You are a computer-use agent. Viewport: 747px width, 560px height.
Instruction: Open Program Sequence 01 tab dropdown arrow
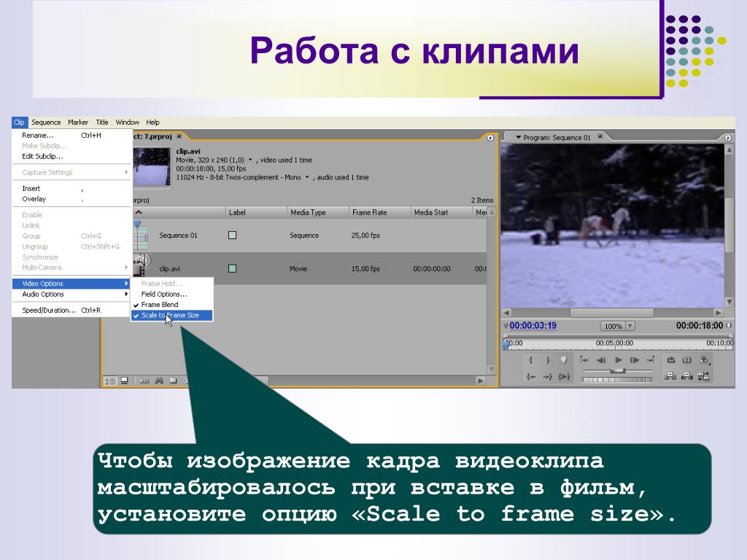[x=519, y=138]
